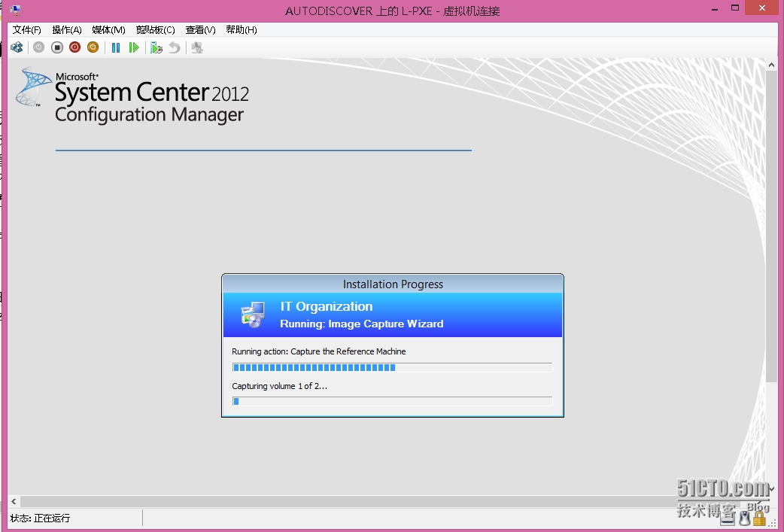Maximize the virtual machine connection window
The height and width of the screenshot is (532, 784).
[x=735, y=8]
